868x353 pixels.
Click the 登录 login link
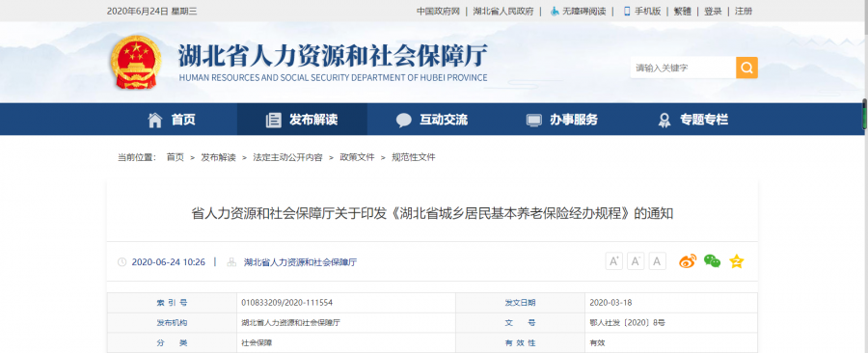[x=713, y=11]
